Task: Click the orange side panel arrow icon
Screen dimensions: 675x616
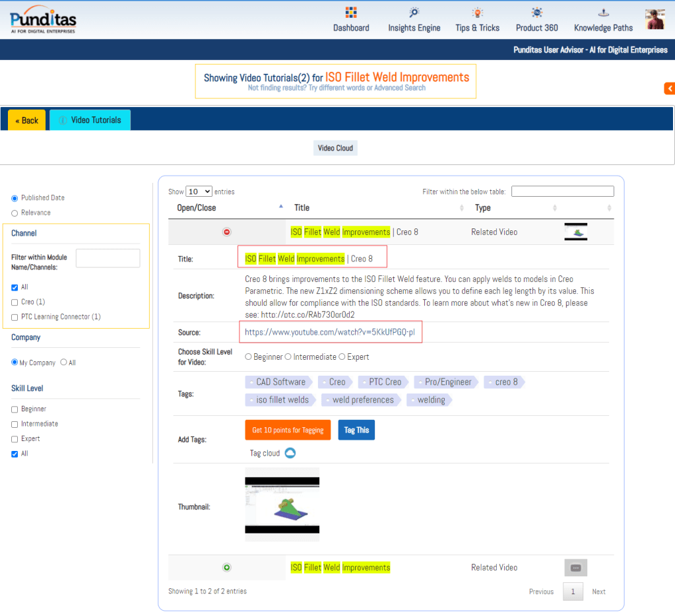Action: click(669, 88)
